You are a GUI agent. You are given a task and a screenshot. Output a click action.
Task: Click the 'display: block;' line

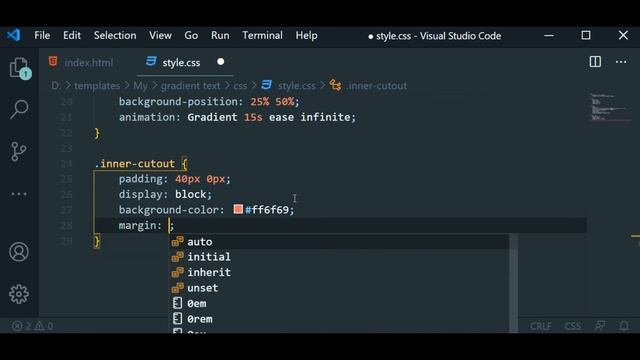coord(165,194)
